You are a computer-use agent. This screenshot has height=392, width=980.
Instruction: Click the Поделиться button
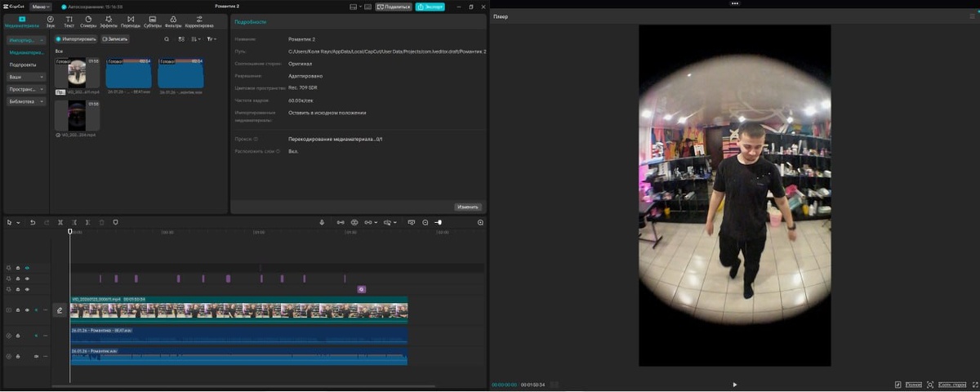(x=393, y=7)
